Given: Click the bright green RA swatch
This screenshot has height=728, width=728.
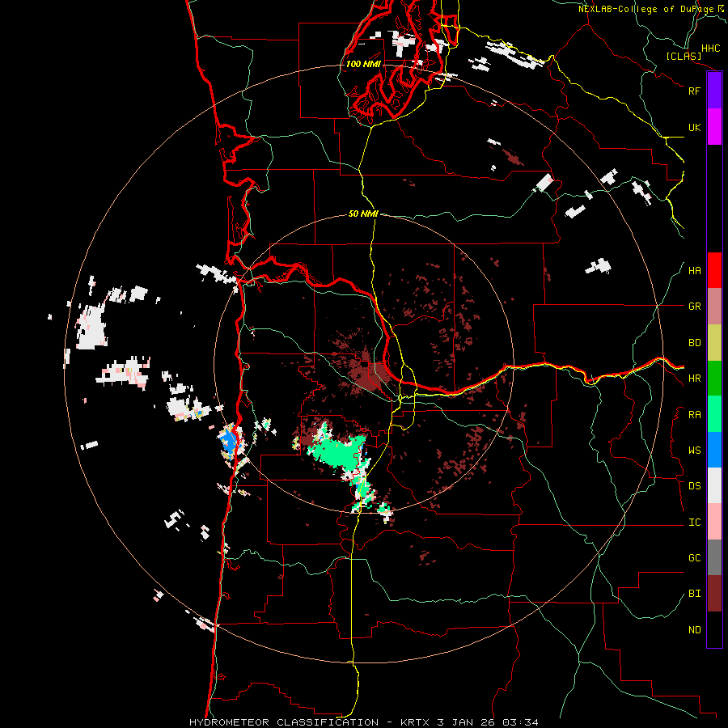Looking at the screenshot, I should pyautogui.click(x=714, y=414).
